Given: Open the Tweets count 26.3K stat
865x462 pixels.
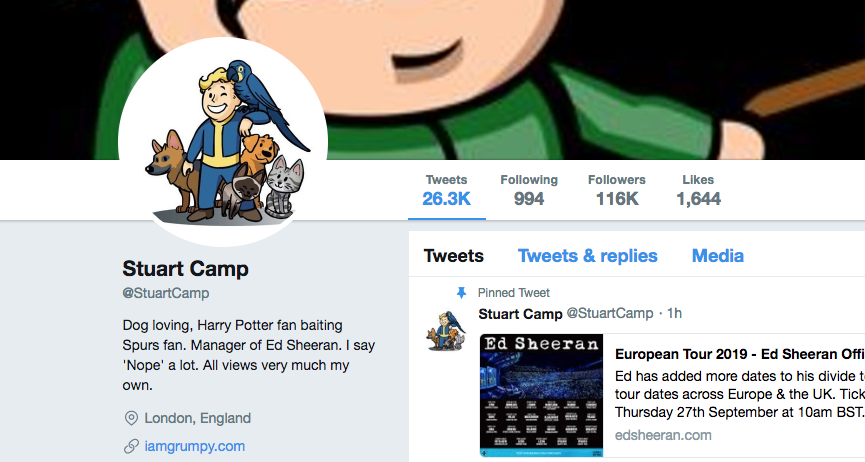Looking at the screenshot, I should pyautogui.click(x=446, y=190).
